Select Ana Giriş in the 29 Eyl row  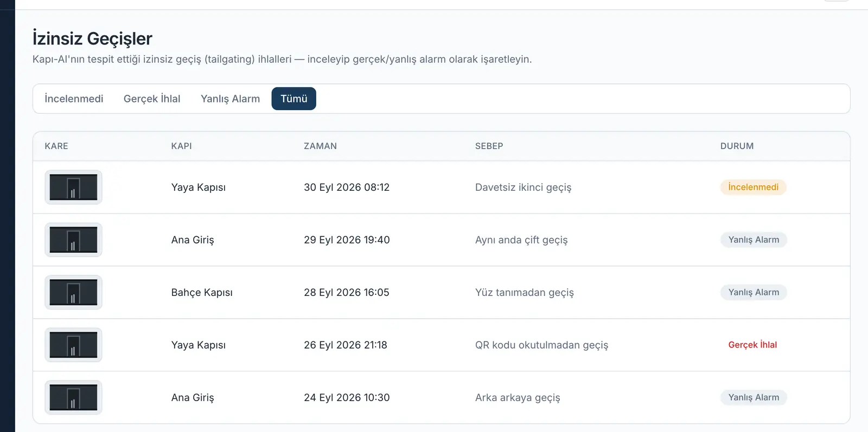pos(193,240)
